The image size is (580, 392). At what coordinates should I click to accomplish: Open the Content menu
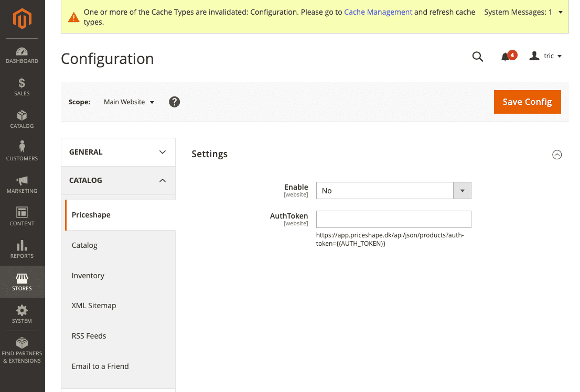[x=22, y=217]
